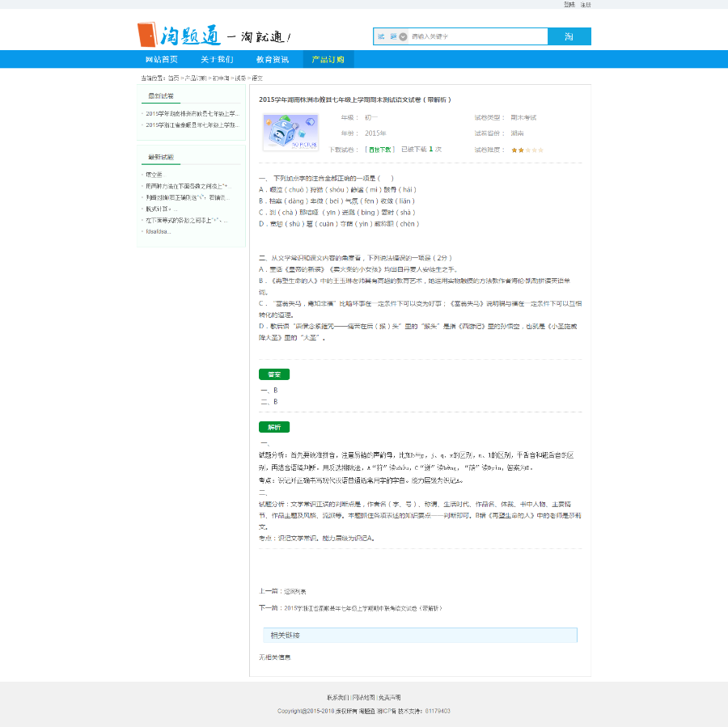Click the 淘题通 site logo text
Image resolution: width=728 pixels, height=727 pixels.
191,36
